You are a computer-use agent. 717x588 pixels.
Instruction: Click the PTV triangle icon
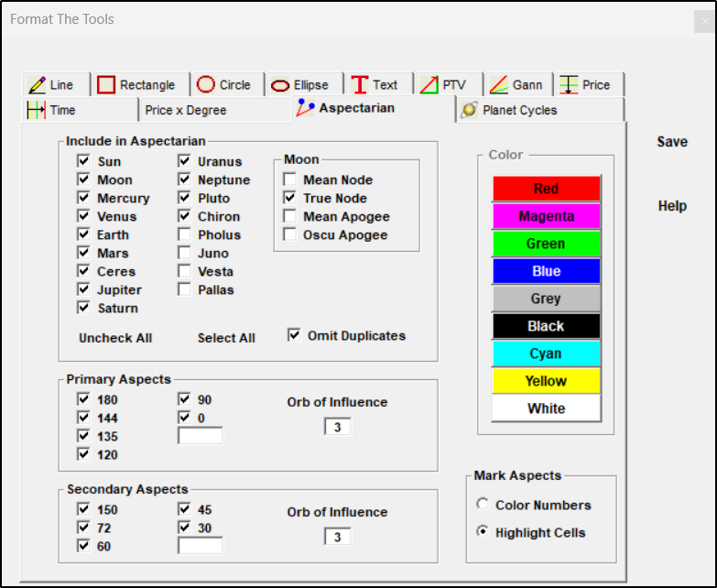429,85
